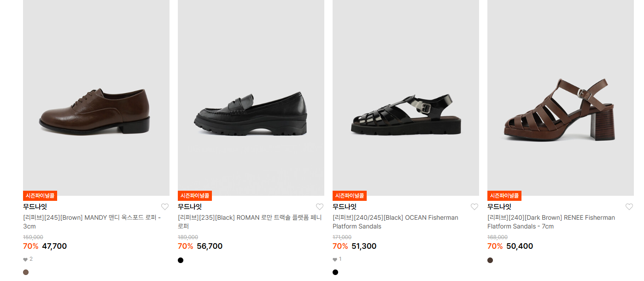Image resolution: width=644 pixels, height=281 pixels.
Task: Tap the heart icon for ROMAN penny loafer
Action: click(x=320, y=207)
